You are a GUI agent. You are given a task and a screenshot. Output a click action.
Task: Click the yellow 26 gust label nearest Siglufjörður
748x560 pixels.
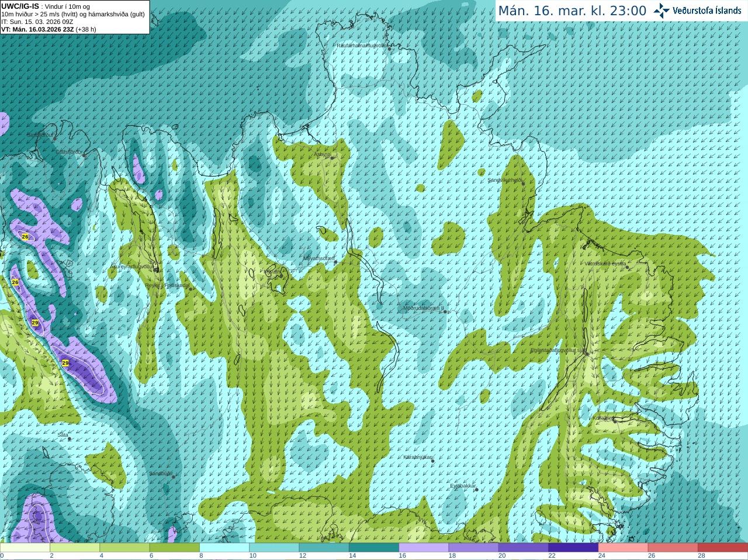(x=25, y=237)
